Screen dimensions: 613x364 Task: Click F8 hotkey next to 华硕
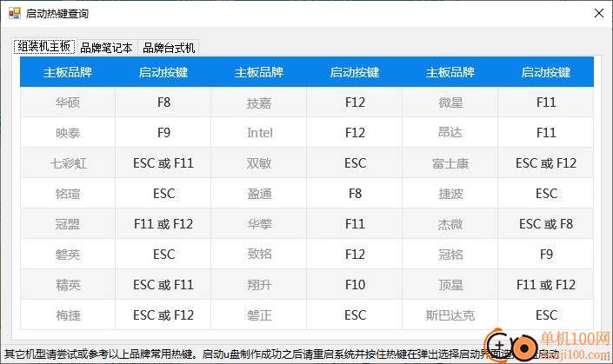(x=163, y=103)
